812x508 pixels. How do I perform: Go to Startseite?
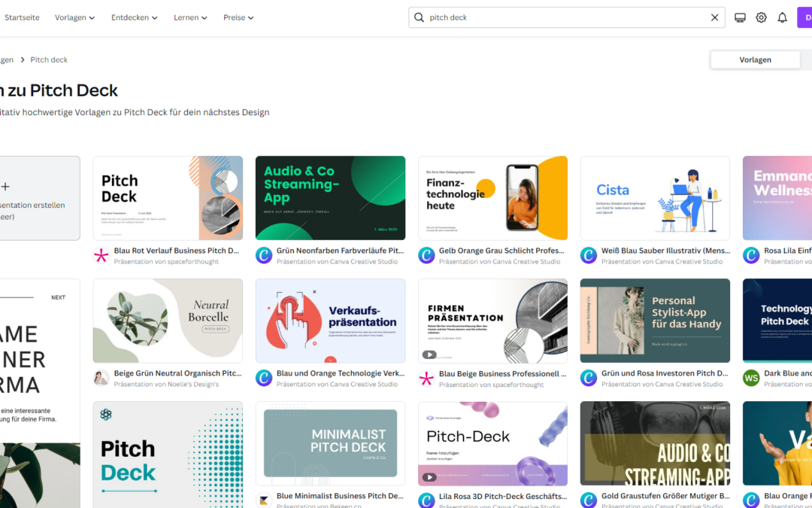(x=22, y=17)
